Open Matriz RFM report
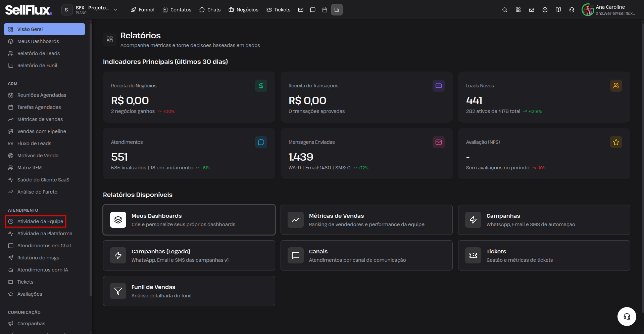Image resolution: width=644 pixels, height=334 pixels. coord(44,168)
